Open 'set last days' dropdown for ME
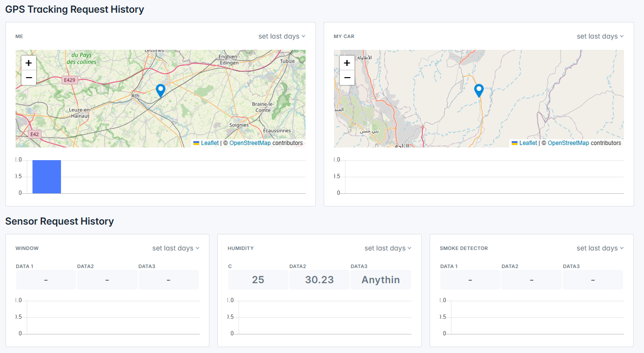 point(282,37)
